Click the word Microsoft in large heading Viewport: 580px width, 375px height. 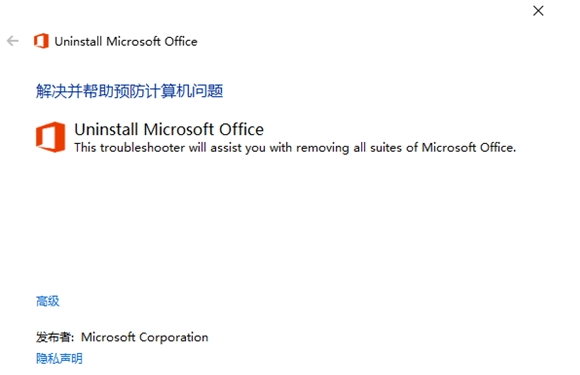point(179,129)
